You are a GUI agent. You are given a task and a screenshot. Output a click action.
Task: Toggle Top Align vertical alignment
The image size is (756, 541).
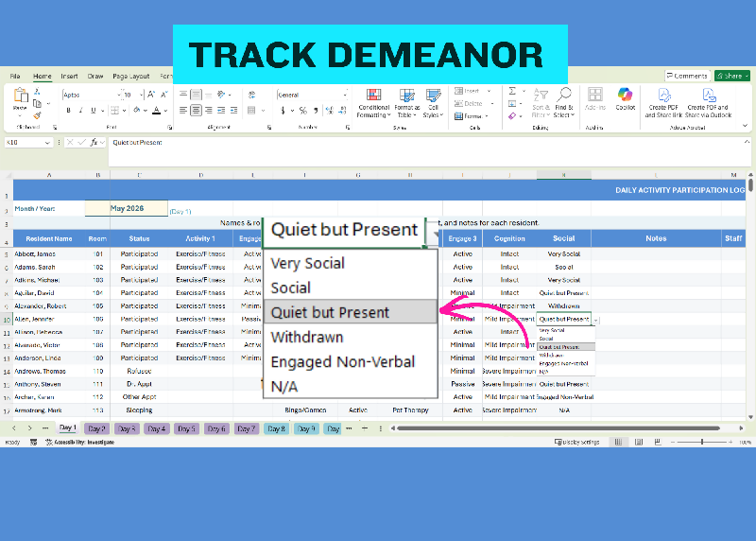[x=183, y=95]
